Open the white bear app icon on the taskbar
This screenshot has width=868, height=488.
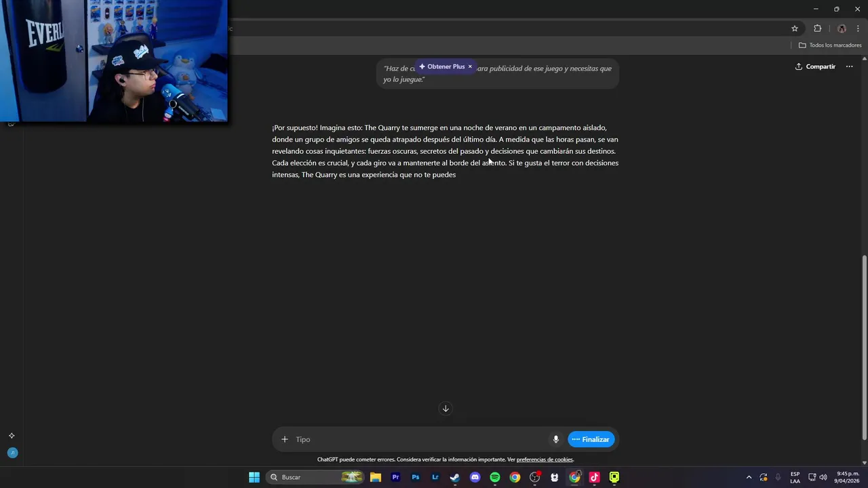pyautogui.click(x=555, y=477)
